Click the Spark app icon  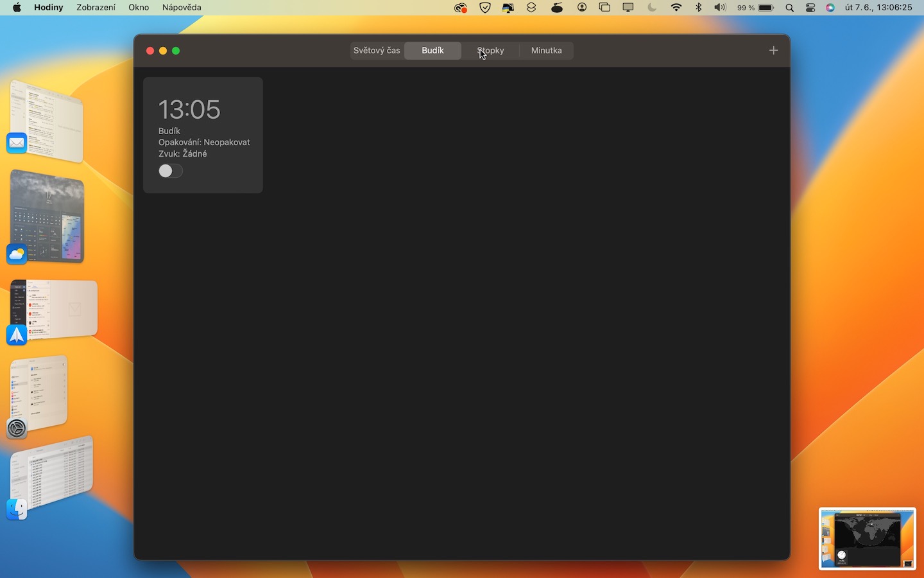coord(17,335)
